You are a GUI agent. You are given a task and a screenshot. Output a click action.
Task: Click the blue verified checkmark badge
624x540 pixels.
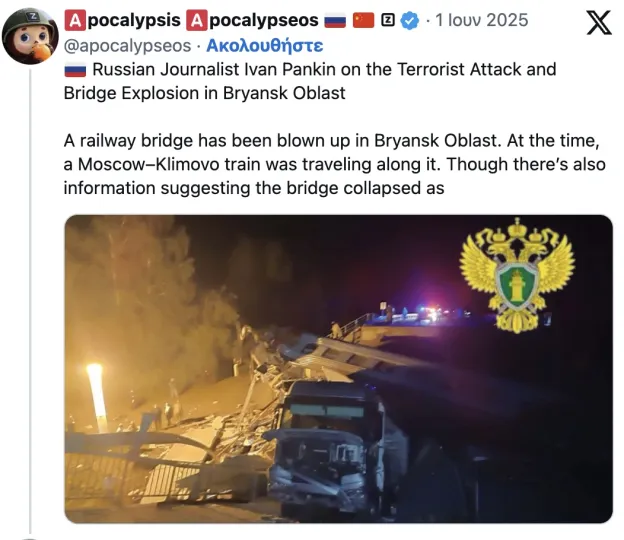coord(410,20)
